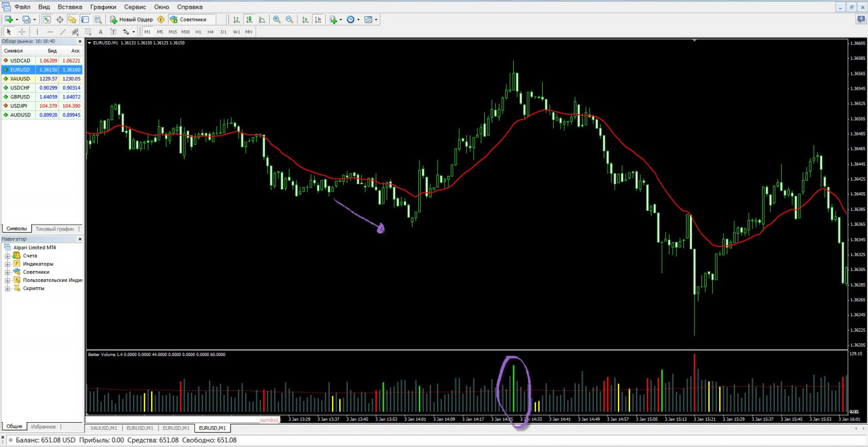Open the Вставка menu

[70, 7]
